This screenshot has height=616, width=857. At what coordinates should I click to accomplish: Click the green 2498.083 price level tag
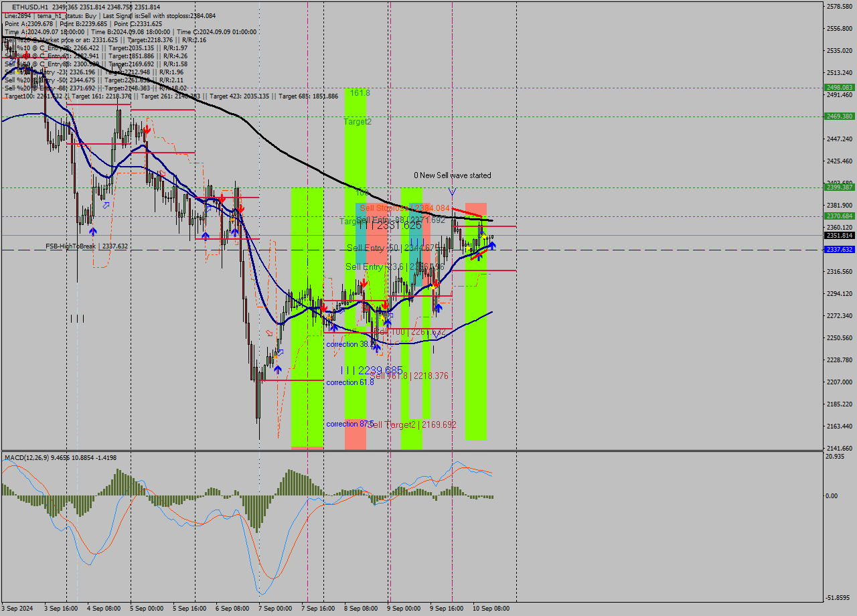pos(839,87)
